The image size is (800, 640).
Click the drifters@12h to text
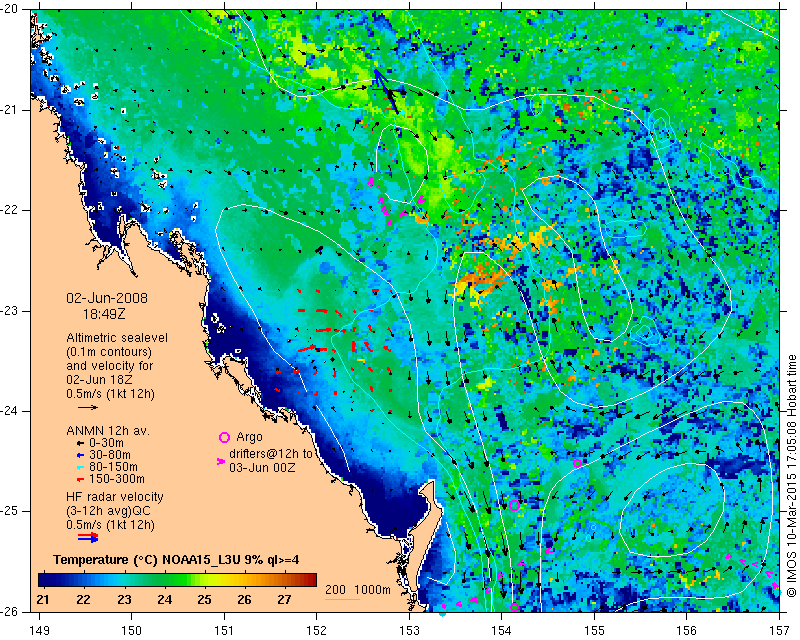tap(270, 454)
